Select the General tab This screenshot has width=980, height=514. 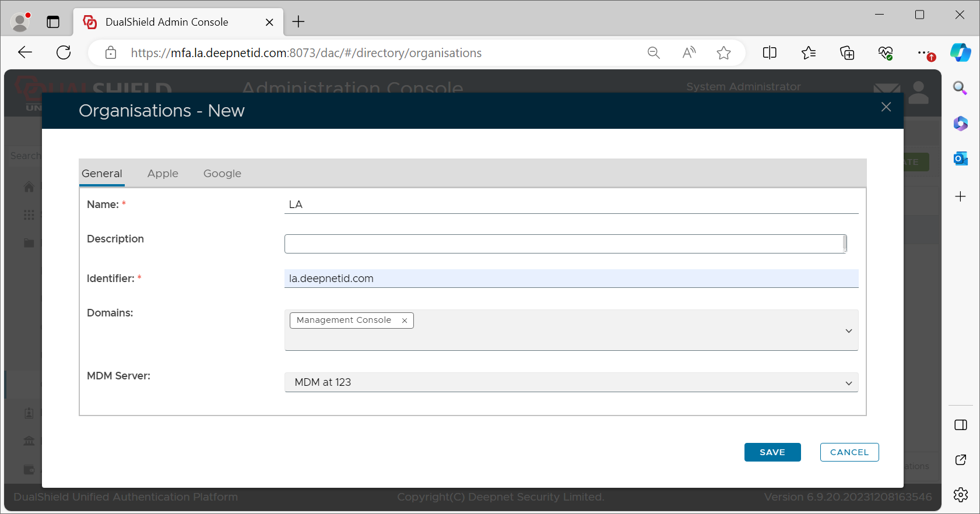[102, 174]
